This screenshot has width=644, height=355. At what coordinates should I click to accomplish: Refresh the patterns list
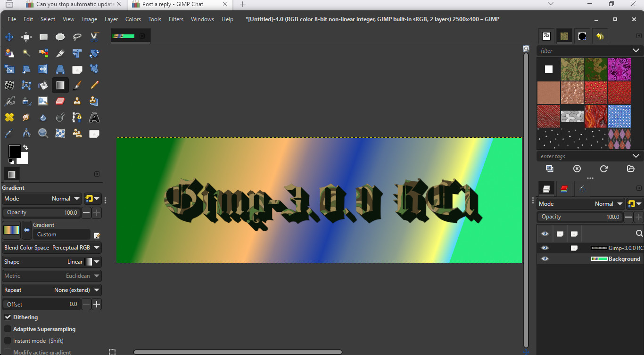point(604,169)
